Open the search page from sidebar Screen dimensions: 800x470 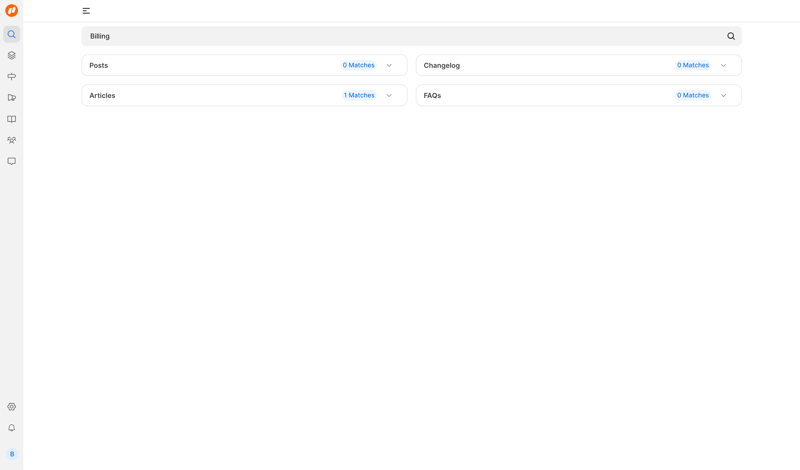11,34
